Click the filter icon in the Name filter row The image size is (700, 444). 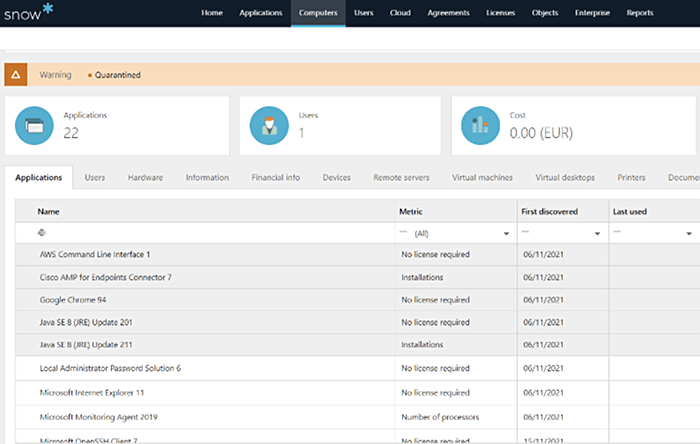(x=42, y=232)
